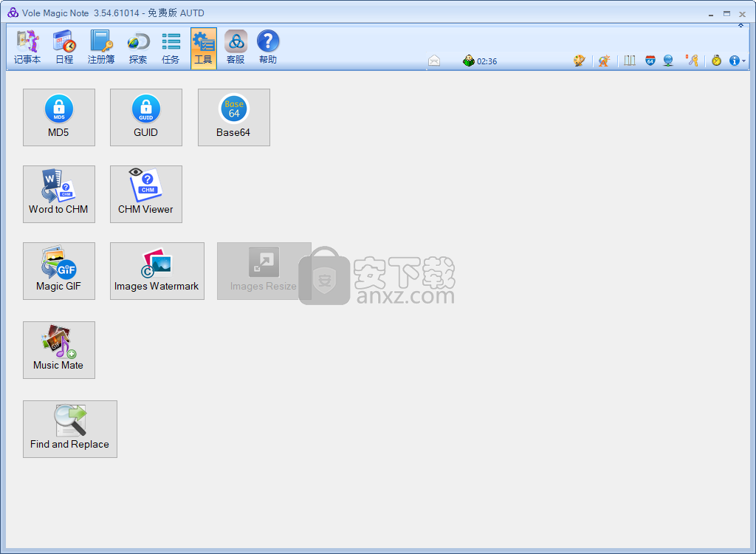Close the Vole Magic Note window
Screen dimensions: 756x554
[x=743, y=14]
